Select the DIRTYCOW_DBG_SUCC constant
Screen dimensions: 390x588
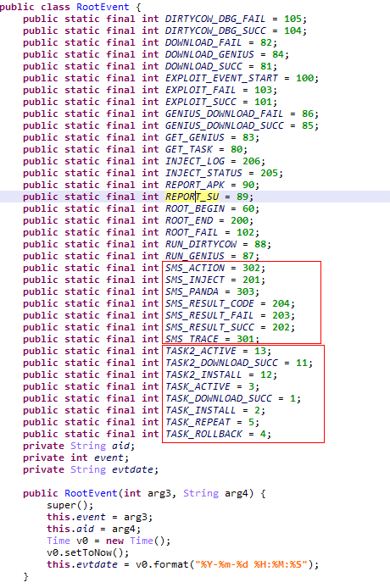click(x=215, y=31)
